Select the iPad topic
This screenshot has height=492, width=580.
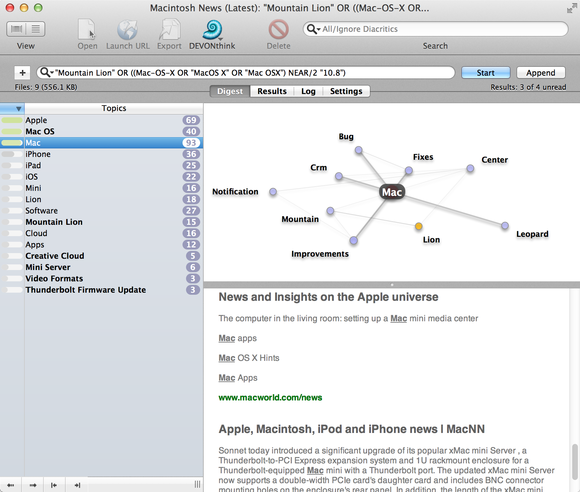(x=101, y=165)
